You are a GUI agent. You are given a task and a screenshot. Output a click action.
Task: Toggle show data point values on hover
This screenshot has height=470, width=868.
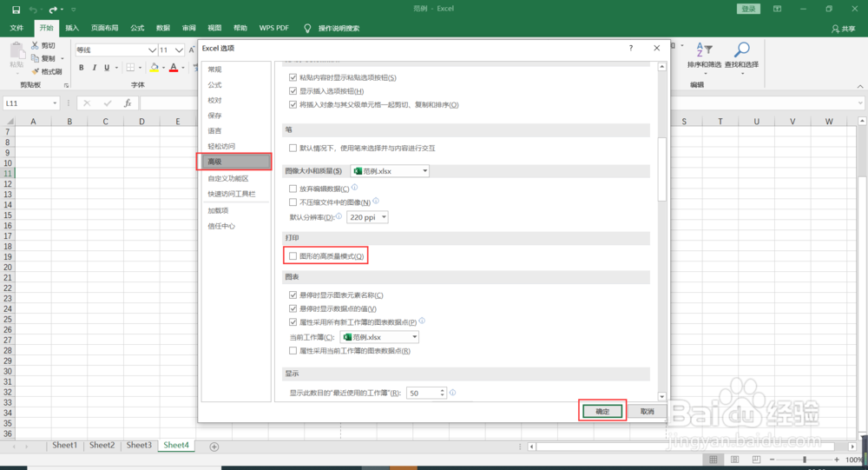tap(293, 308)
